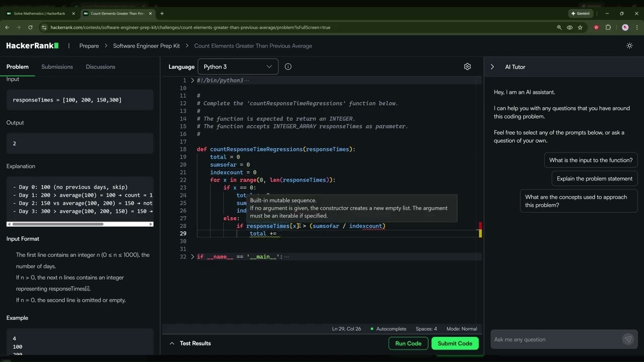This screenshot has height=362, width=644.
Task: Expand folded code at line 32
Action: [192, 257]
